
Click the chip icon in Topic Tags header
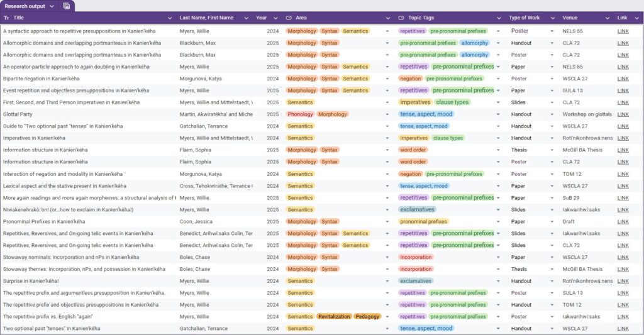pos(402,18)
